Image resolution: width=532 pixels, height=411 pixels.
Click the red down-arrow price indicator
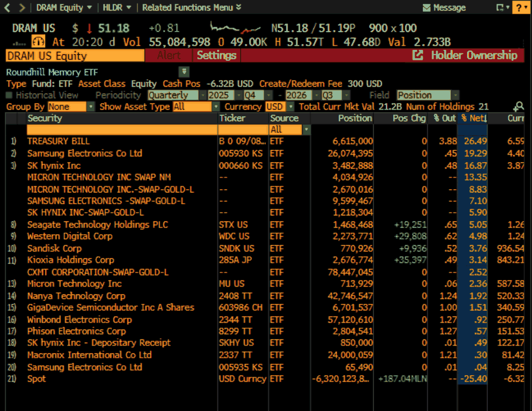(89, 28)
